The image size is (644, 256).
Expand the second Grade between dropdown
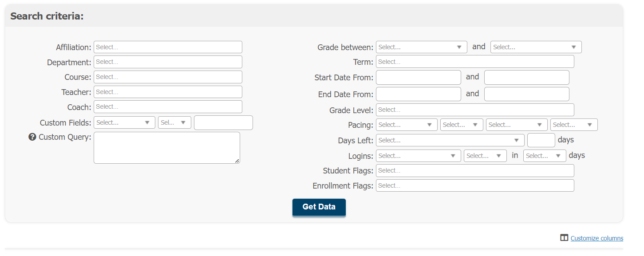tap(536, 47)
